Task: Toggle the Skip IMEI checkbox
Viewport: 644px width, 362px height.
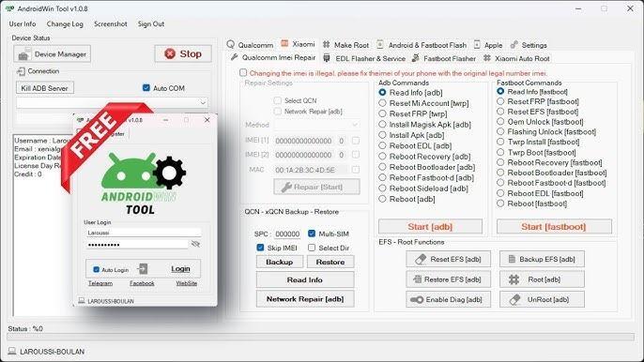Action: tap(260, 248)
